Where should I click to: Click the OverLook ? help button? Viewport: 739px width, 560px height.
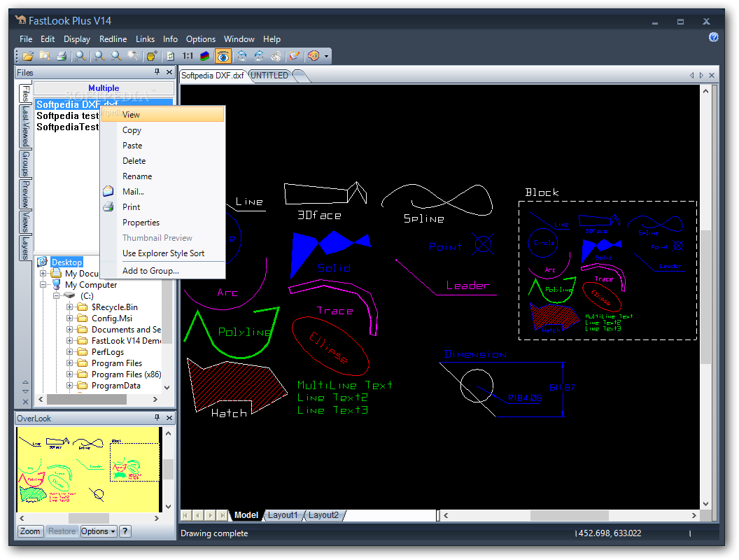coord(125,531)
